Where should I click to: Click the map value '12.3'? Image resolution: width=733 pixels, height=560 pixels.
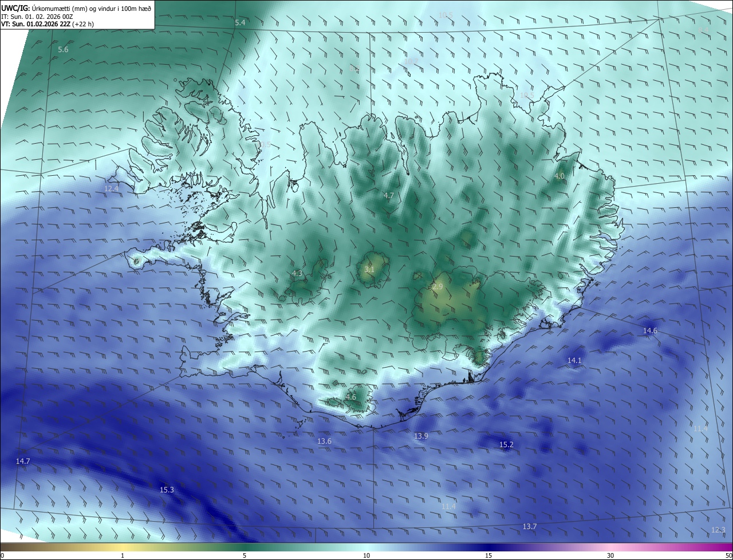[718, 530]
